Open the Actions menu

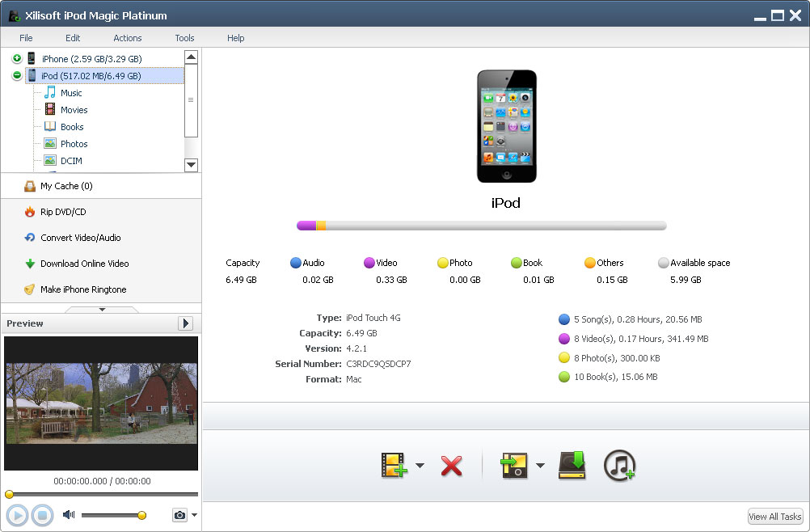[x=128, y=38]
